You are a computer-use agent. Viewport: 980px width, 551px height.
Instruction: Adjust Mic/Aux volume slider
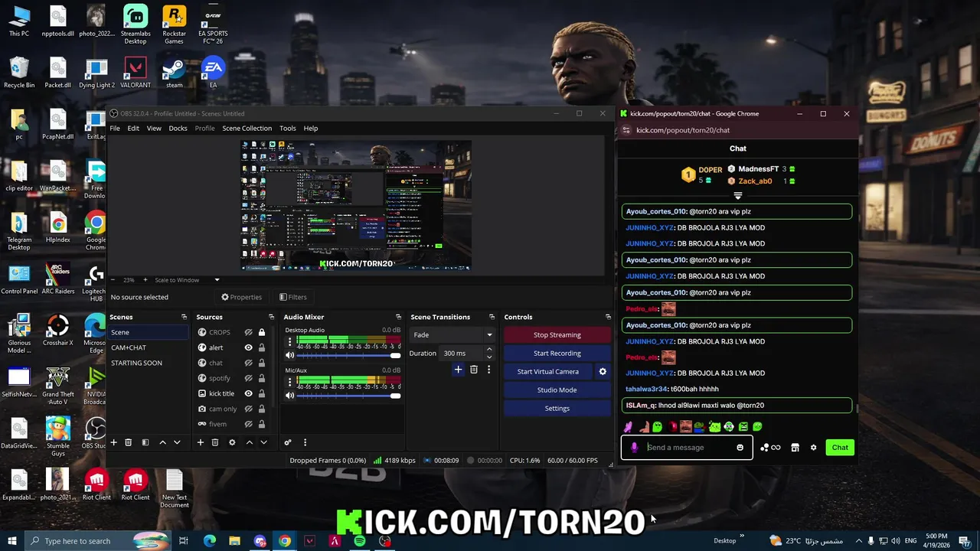tap(348, 396)
